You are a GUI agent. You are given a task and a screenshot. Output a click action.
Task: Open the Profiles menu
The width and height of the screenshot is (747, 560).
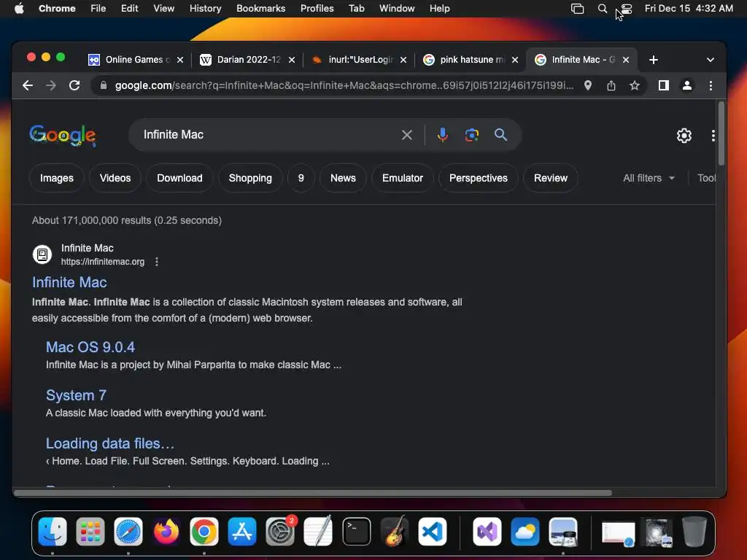click(x=317, y=9)
